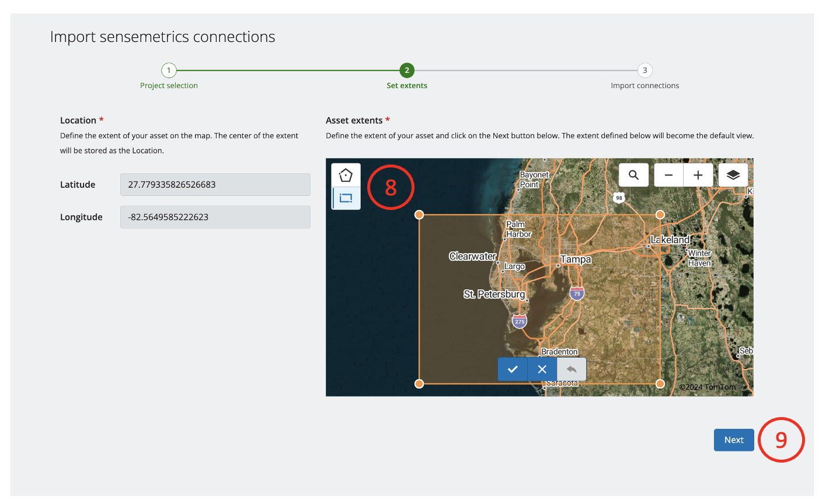Image resolution: width=829 pixels, height=504 pixels.
Task: Open the map layers selector
Action: point(733,175)
